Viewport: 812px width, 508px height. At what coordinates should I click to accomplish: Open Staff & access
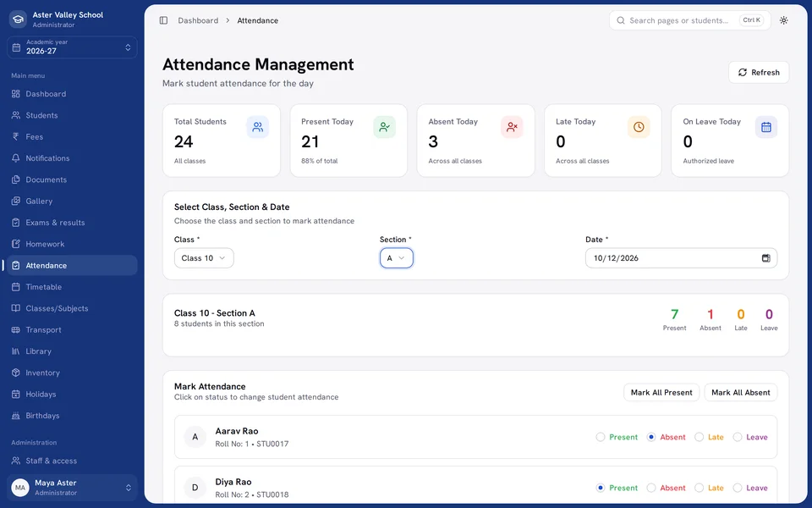(x=70, y=461)
